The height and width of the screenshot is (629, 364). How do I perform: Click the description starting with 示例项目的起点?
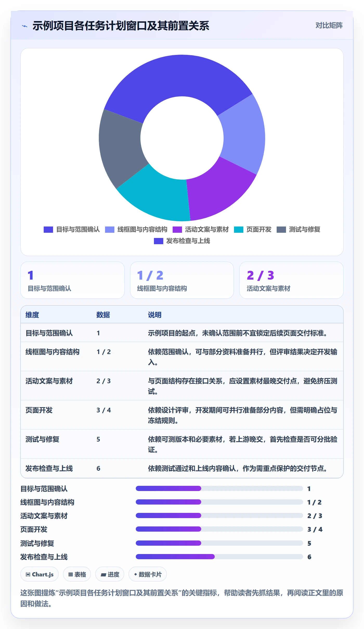[237, 333]
